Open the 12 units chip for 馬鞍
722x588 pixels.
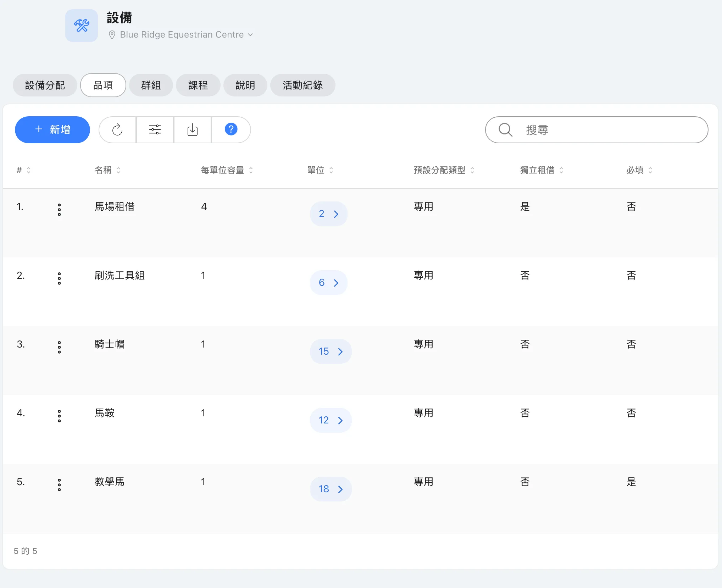coord(331,420)
